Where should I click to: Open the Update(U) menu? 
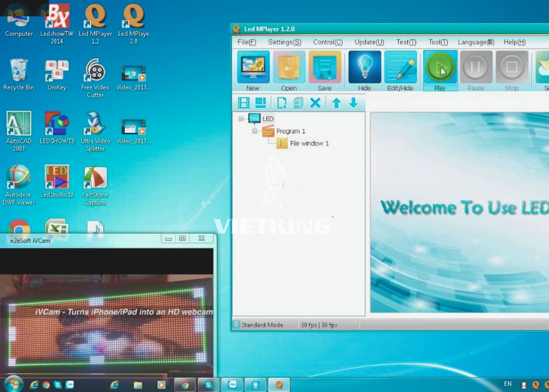(x=369, y=42)
